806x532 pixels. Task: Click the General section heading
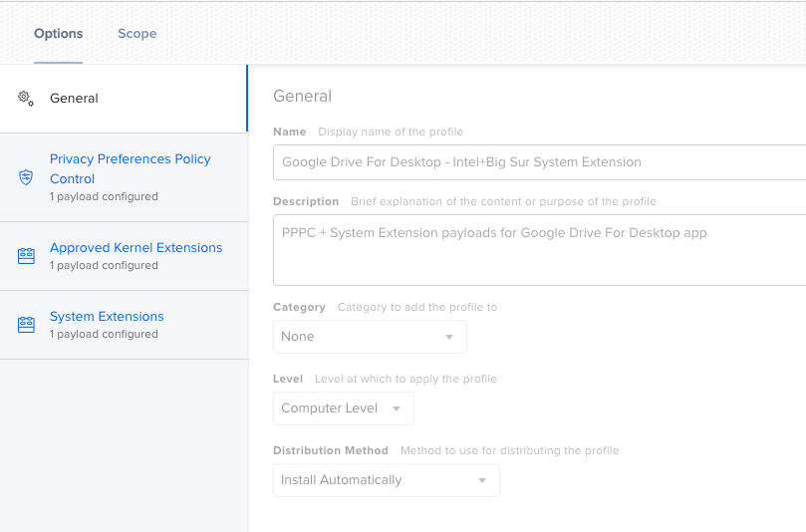[302, 96]
